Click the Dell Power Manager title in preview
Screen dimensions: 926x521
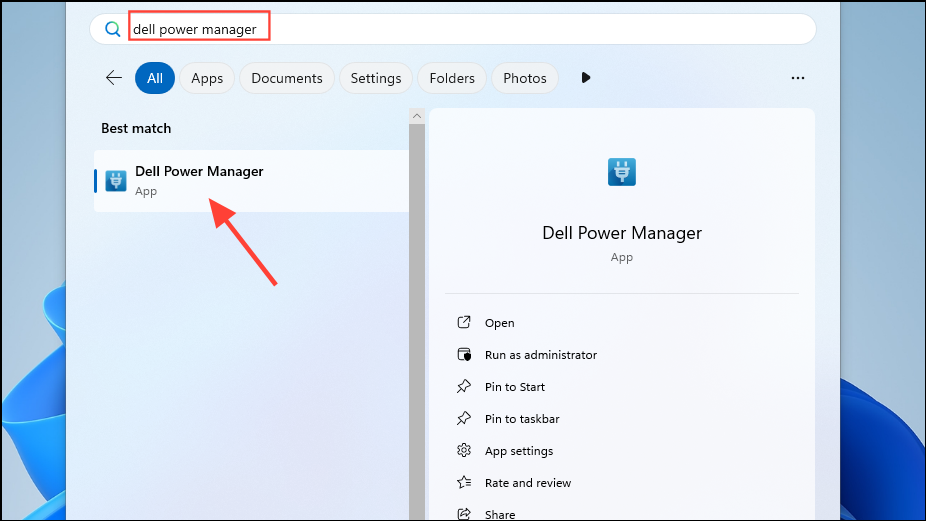(x=622, y=233)
